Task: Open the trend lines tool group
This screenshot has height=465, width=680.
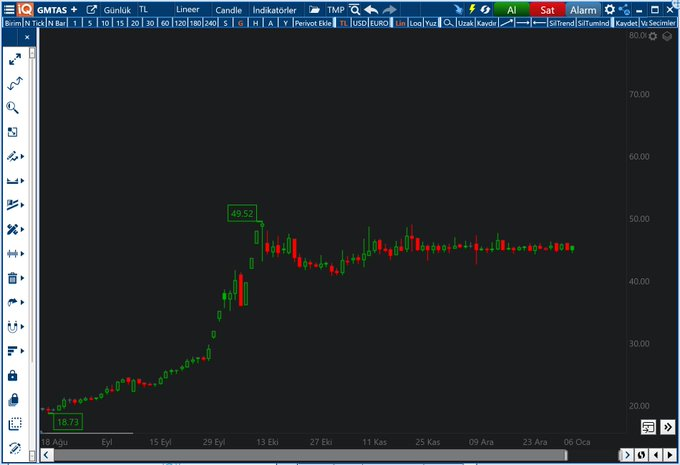Action: (x=15, y=205)
